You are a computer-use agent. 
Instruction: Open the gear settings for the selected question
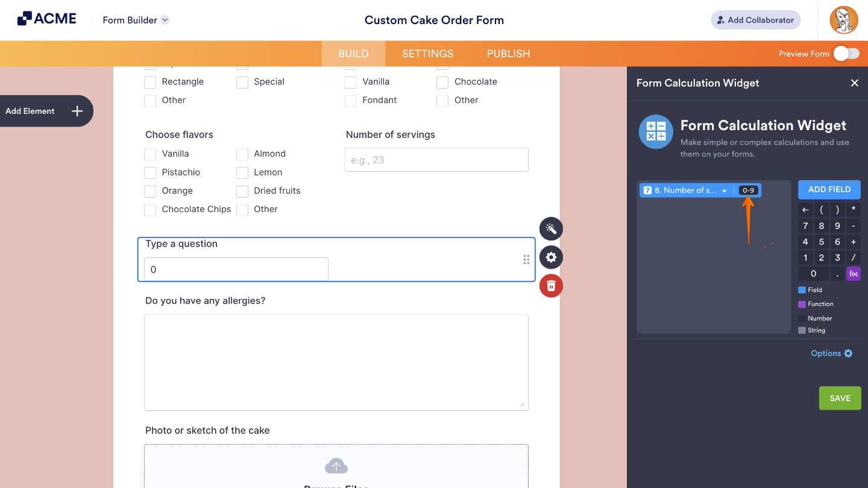[x=550, y=257]
